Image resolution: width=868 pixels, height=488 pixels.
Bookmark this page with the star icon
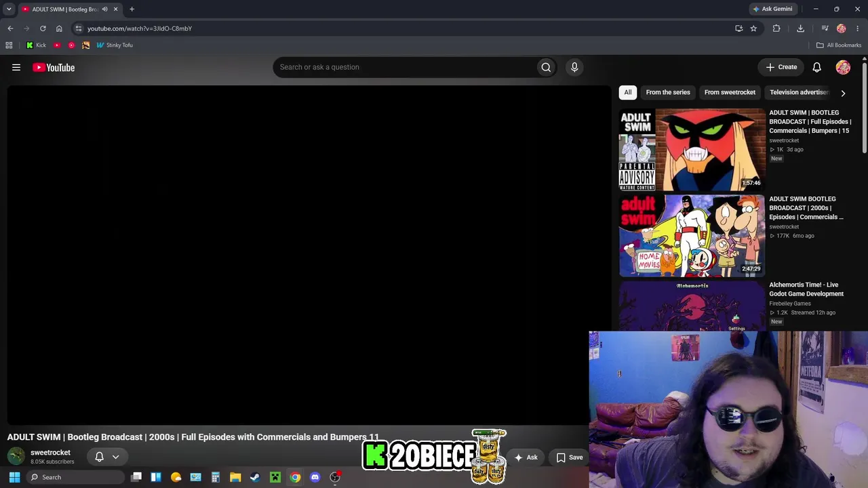click(x=753, y=28)
